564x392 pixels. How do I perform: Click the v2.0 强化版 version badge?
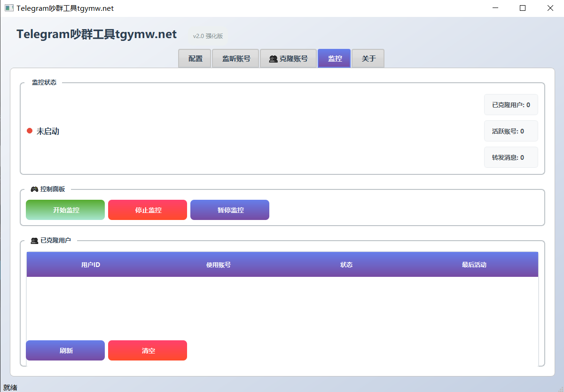click(208, 36)
